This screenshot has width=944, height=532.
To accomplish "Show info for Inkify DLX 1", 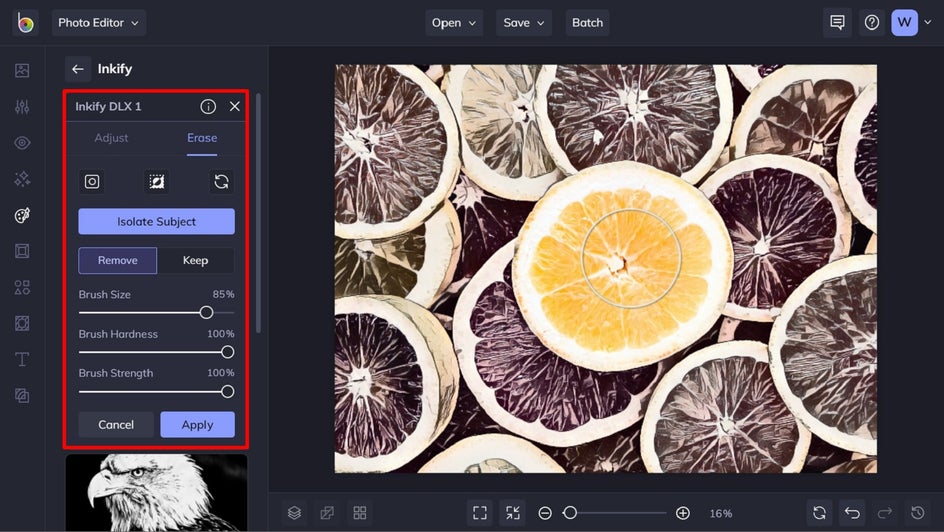I will [208, 107].
